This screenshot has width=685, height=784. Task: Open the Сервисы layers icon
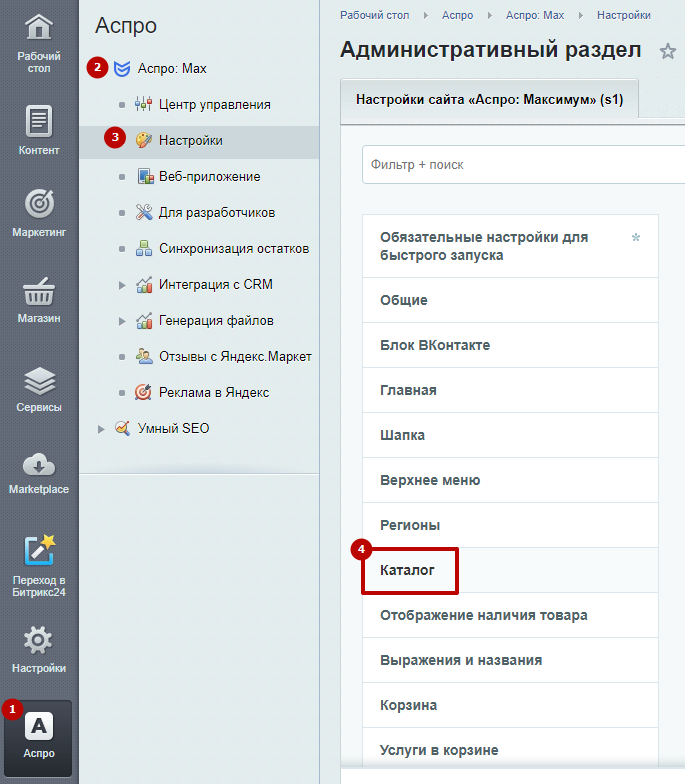39,380
